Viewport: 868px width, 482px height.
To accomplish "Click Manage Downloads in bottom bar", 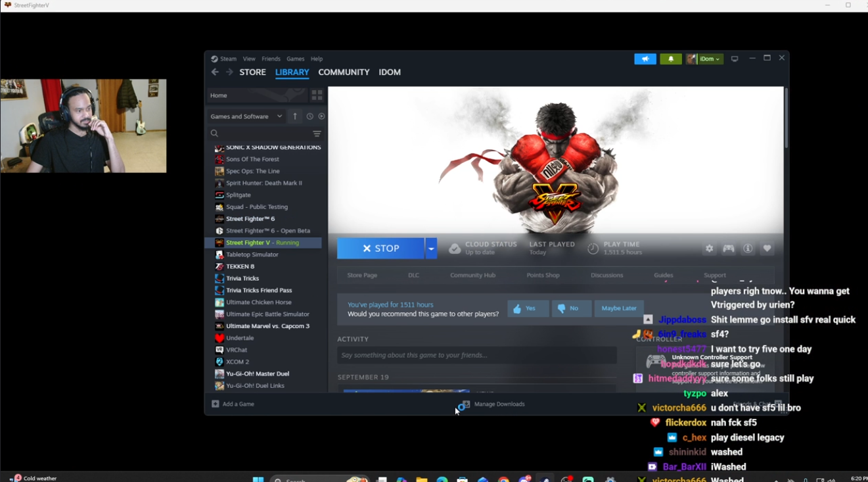I will tap(493, 404).
